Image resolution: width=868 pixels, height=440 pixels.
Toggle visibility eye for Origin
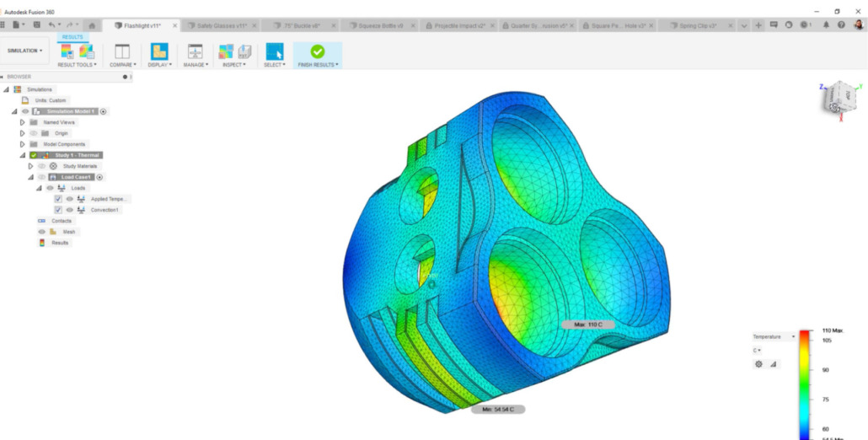click(34, 133)
